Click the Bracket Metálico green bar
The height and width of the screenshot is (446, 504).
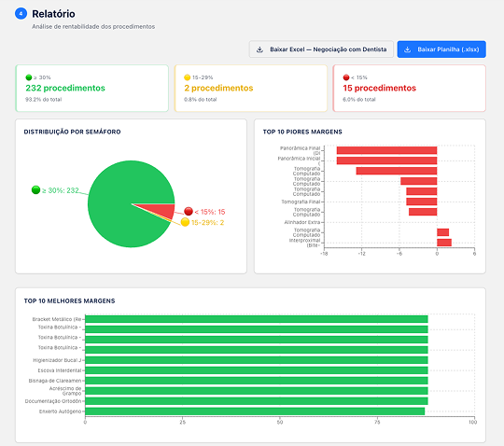(x=257, y=319)
